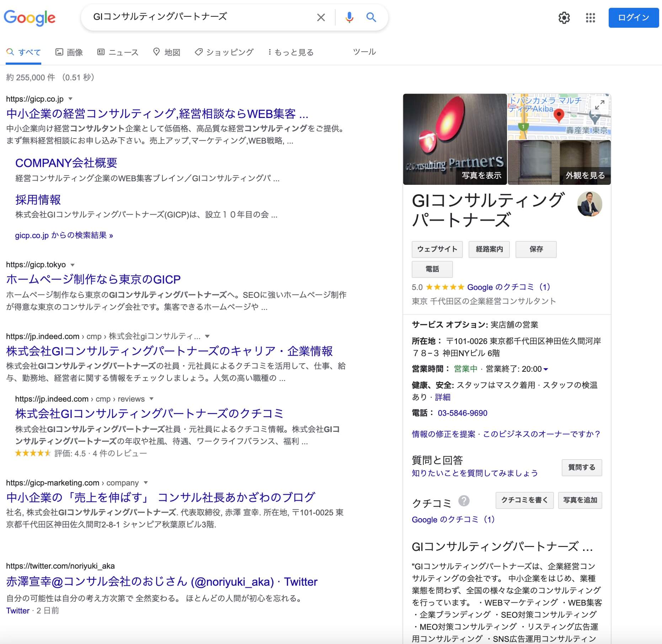The height and width of the screenshot is (644, 662).
Task: Open the COMPANY会社概要 sitelink
Action: (x=66, y=163)
